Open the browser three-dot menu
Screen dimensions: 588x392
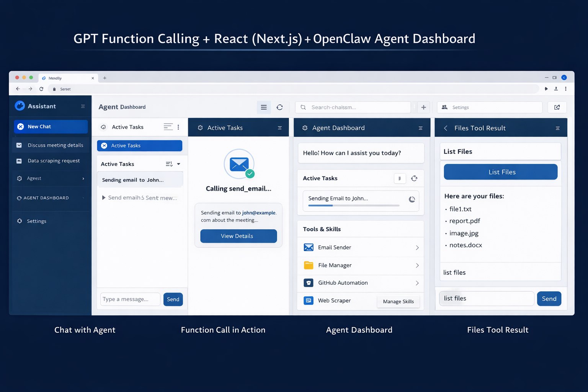tap(565, 89)
